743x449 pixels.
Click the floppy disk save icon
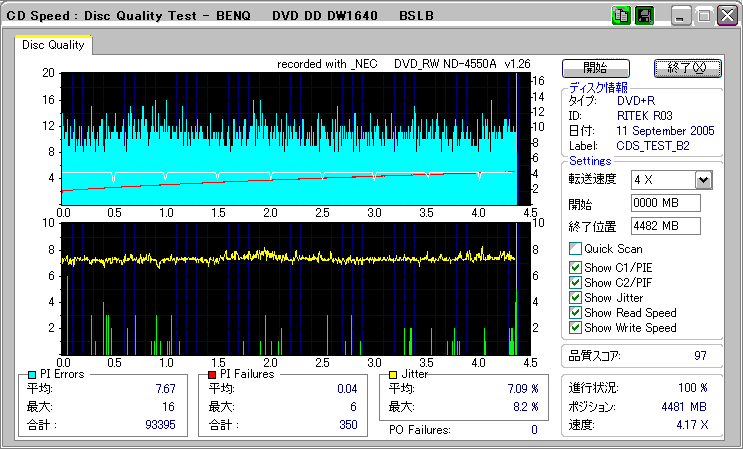[x=644, y=16]
